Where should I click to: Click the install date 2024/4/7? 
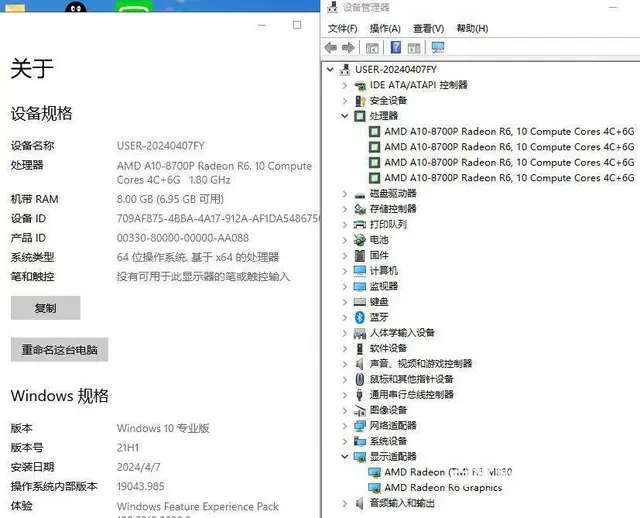138,467
